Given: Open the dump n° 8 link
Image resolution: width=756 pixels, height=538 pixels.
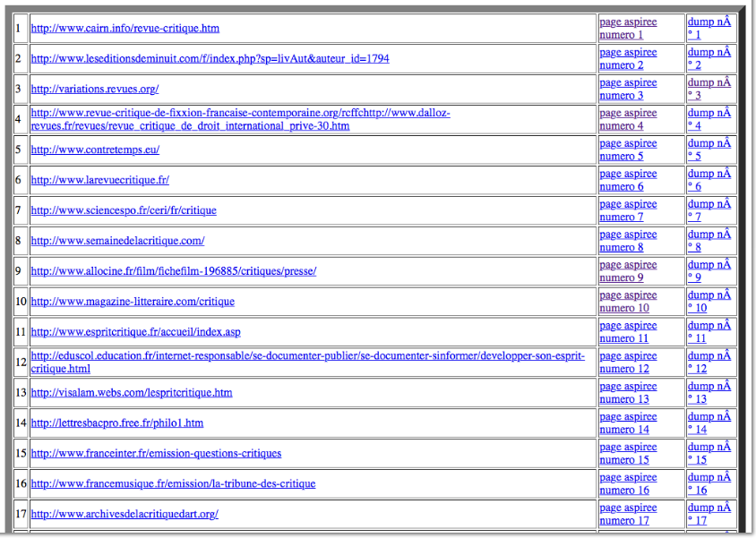Looking at the screenshot, I should [x=709, y=241].
